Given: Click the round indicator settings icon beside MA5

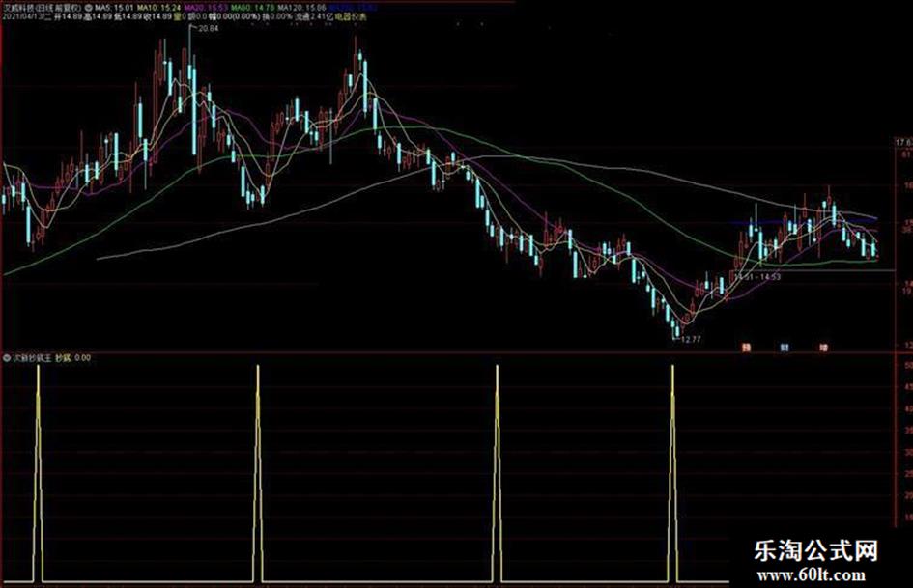Looking at the screenshot, I should (x=89, y=8).
